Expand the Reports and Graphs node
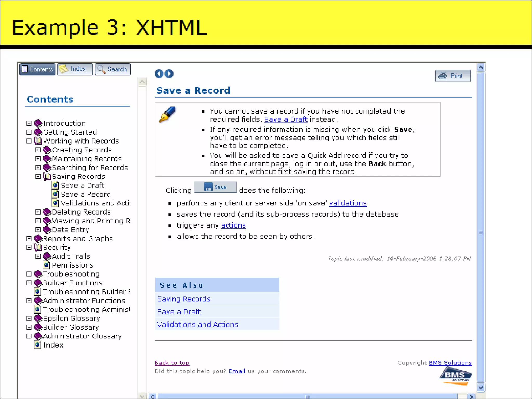Image resolution: width=532 pixels, height=399 pixels. pos(29,238)
